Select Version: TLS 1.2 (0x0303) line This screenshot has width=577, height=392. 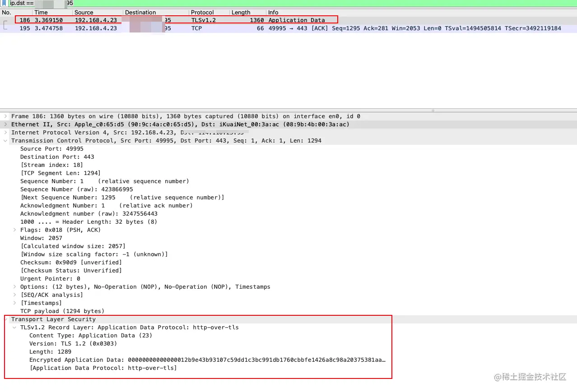pyautogui.click(x=73, y=344)
